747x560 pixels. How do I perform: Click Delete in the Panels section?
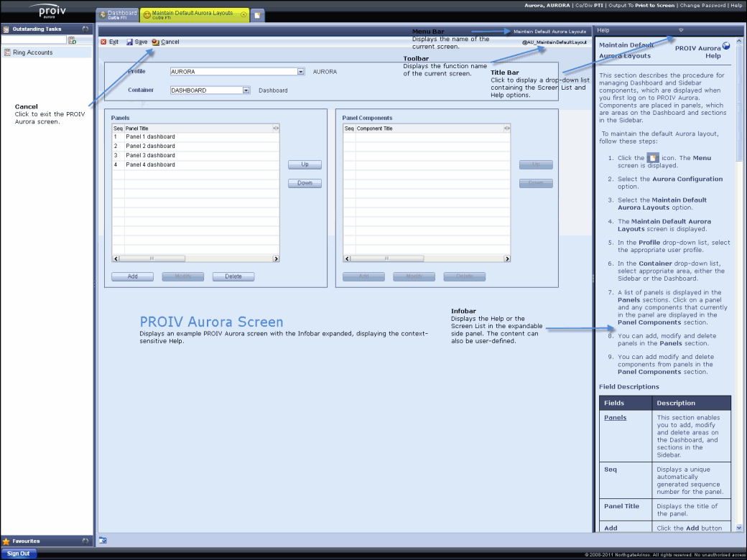(x=233, y=276)
